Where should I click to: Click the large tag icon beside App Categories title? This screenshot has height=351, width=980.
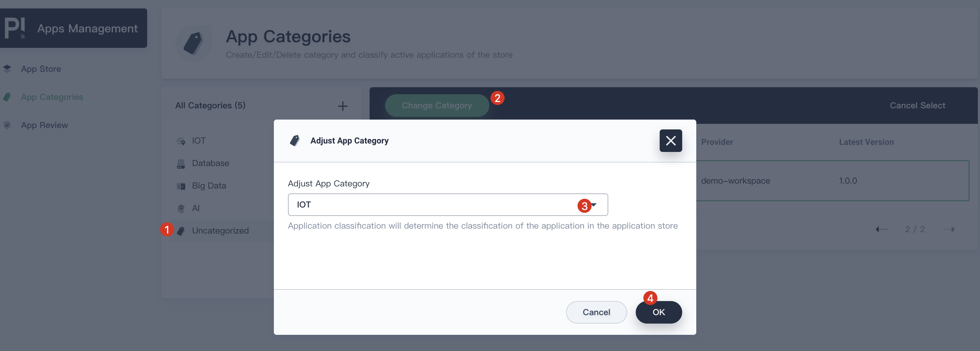coord(194,43)
